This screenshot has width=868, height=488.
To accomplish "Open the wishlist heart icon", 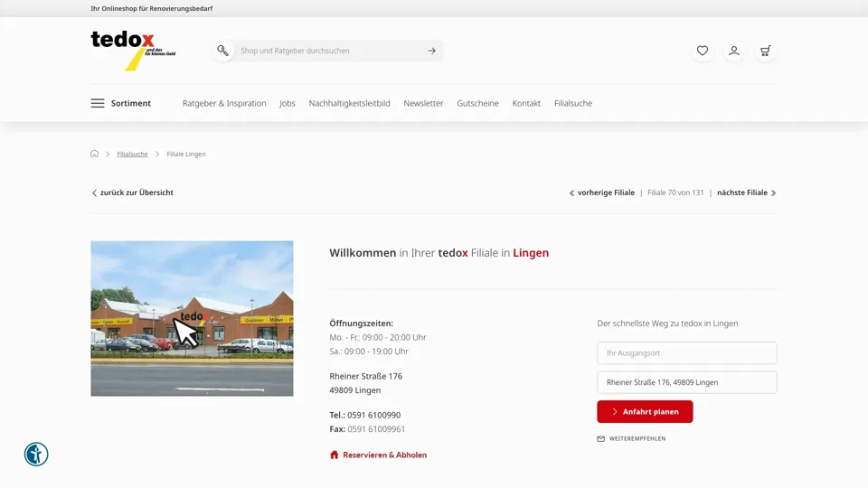I will 703,51.
